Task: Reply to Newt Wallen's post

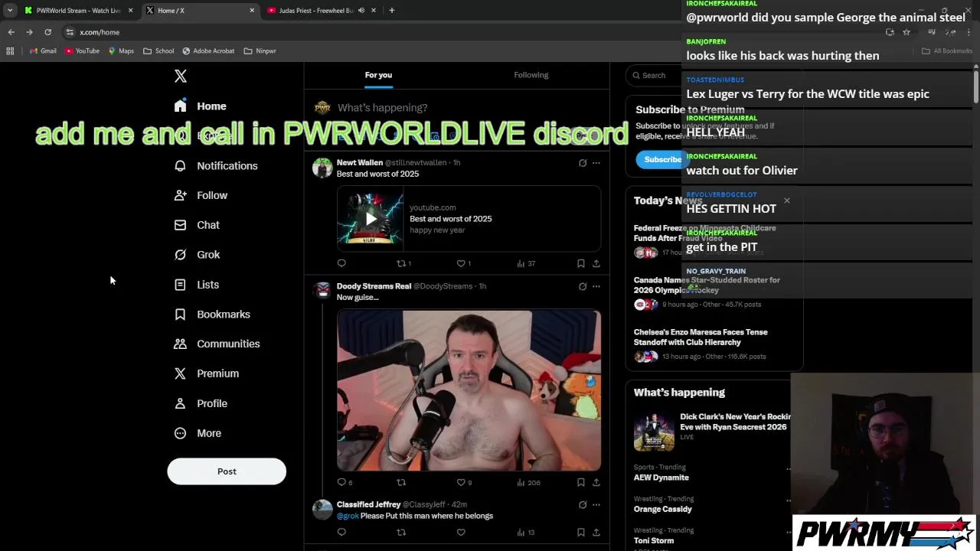Action: pos(341,263)
